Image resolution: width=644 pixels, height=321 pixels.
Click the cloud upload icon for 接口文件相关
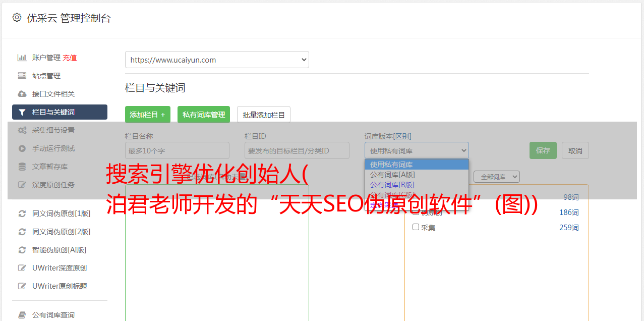pyautogui.click(x=22, y=94)
